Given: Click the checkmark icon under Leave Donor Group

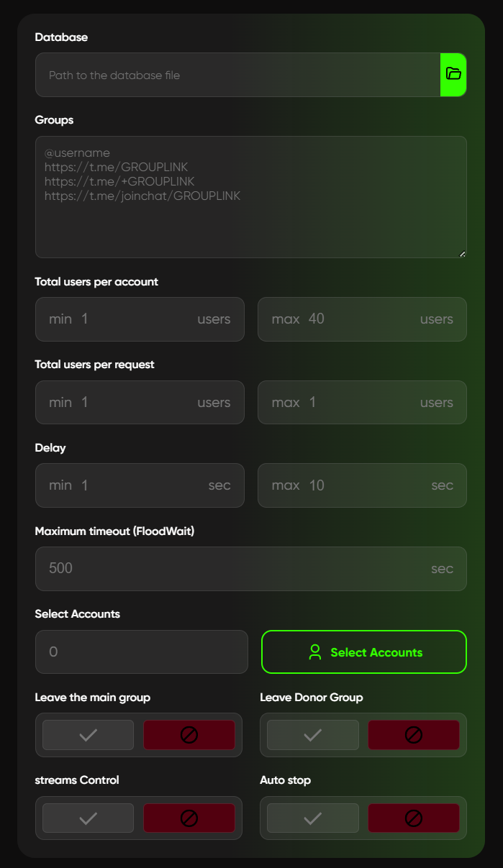Looking at the screenshot, I should (312, 734).
